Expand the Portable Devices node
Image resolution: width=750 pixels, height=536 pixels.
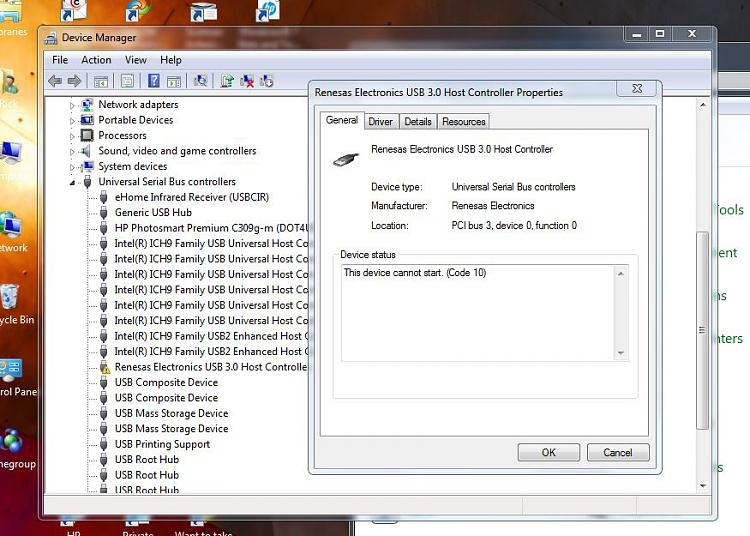tap(72, 121)
